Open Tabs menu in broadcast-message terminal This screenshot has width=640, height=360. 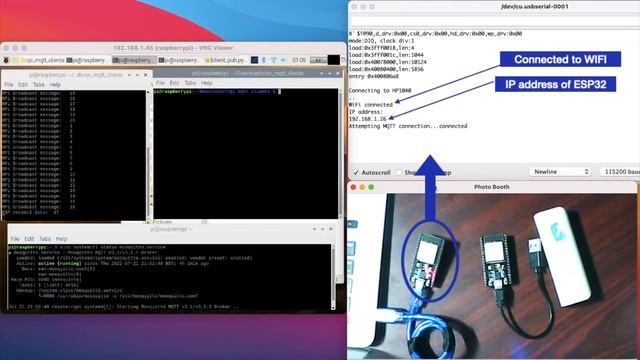(x=38, y=84)
